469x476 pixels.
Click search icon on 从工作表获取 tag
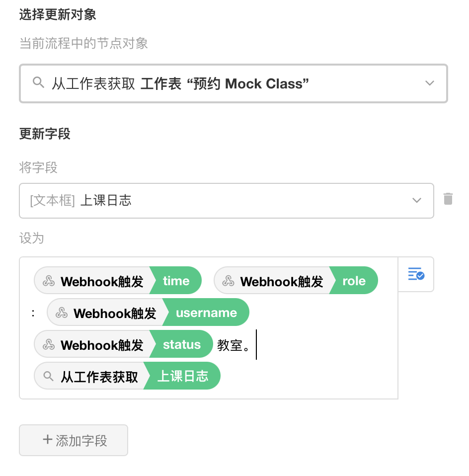pos(48,377)
